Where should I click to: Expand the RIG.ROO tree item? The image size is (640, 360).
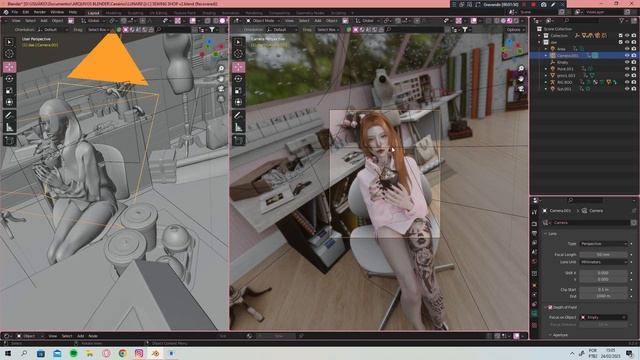click(x=546, y=82)
